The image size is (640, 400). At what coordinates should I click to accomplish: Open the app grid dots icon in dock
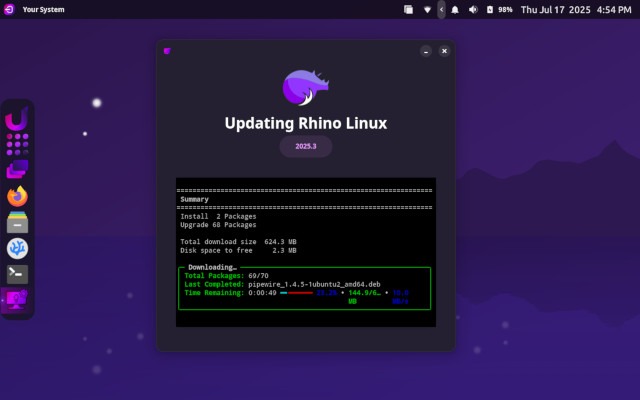[x=17, y=144]
